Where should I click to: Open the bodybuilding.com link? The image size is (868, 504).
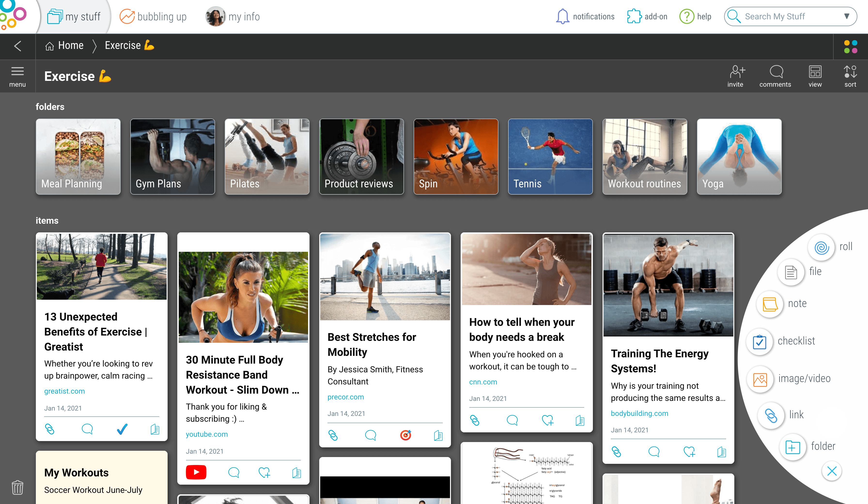639,413
